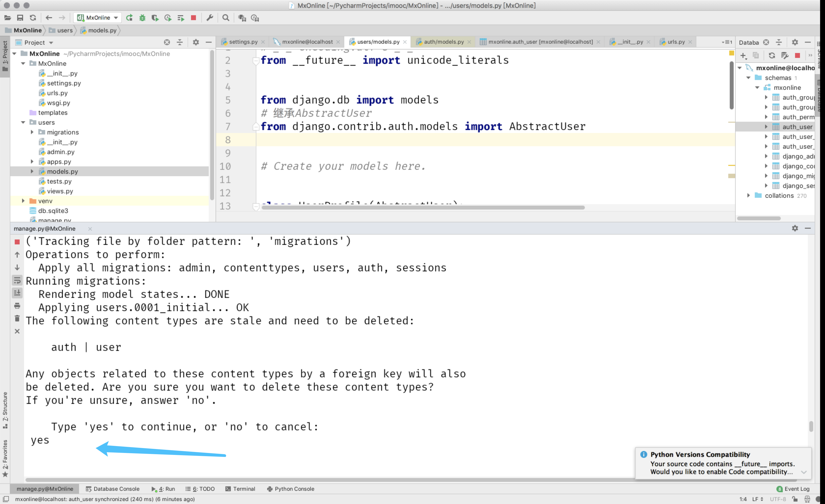Expand the venv folder in project tree
The image size is (825, 504).
[x=23, y=201]
